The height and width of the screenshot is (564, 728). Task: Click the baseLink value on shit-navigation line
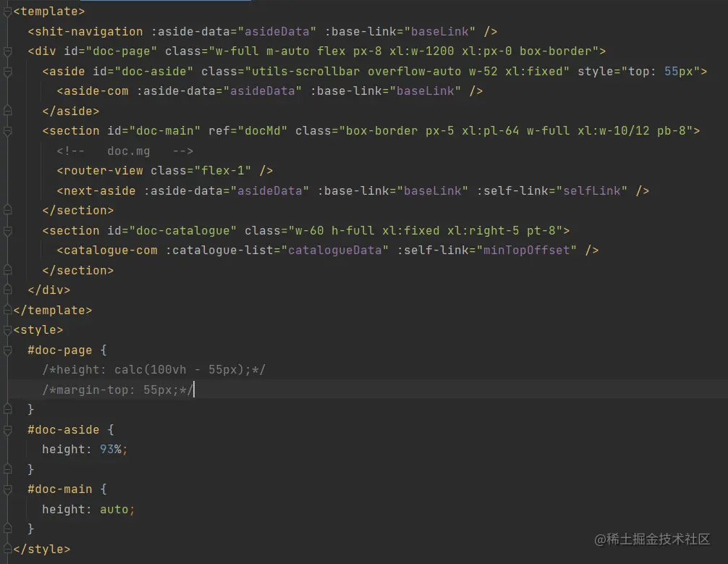[x=440, y=32]
